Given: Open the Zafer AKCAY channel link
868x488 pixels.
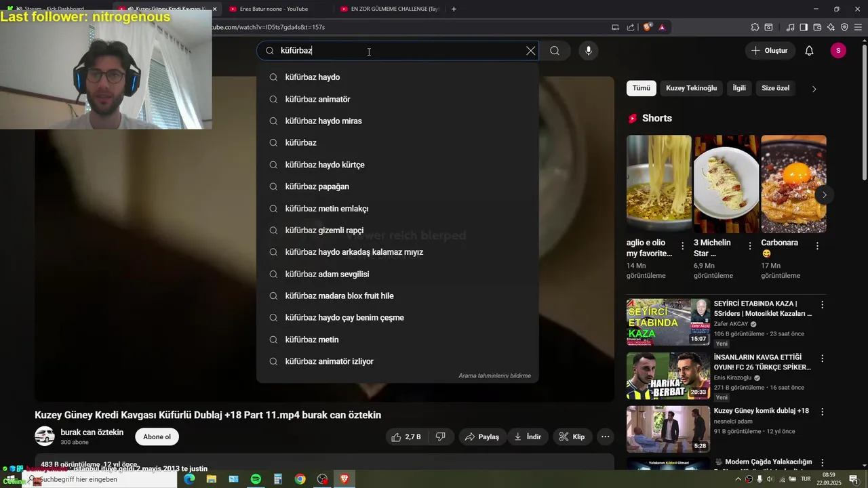Looking at the screenshot, I should [732, 324].
